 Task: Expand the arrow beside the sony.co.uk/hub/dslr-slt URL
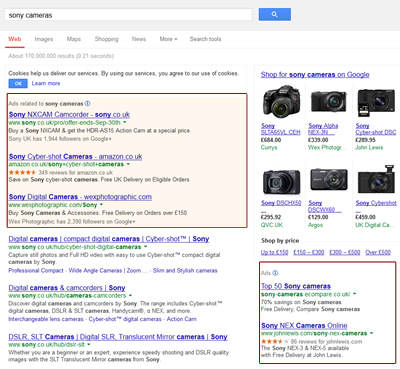point(89,345)
